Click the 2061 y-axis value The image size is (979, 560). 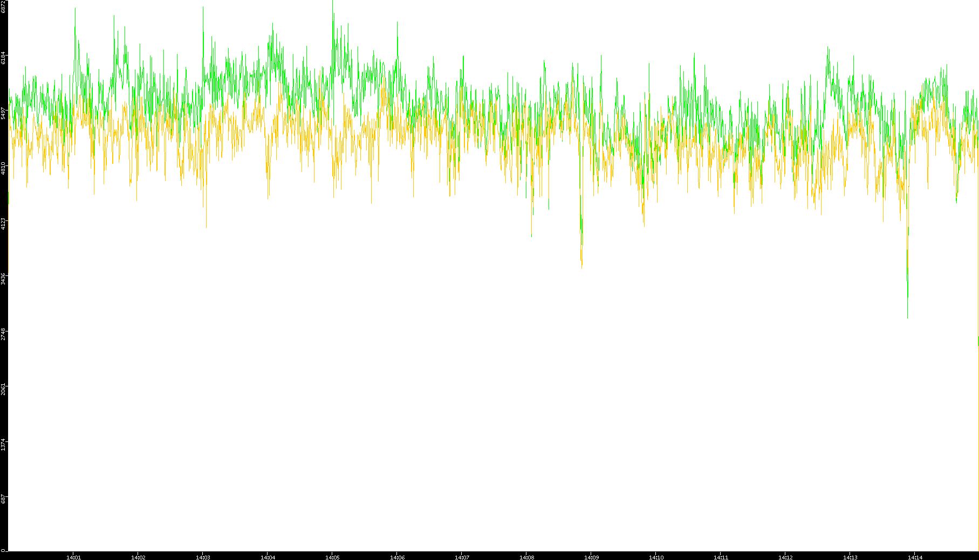point(3,389)
